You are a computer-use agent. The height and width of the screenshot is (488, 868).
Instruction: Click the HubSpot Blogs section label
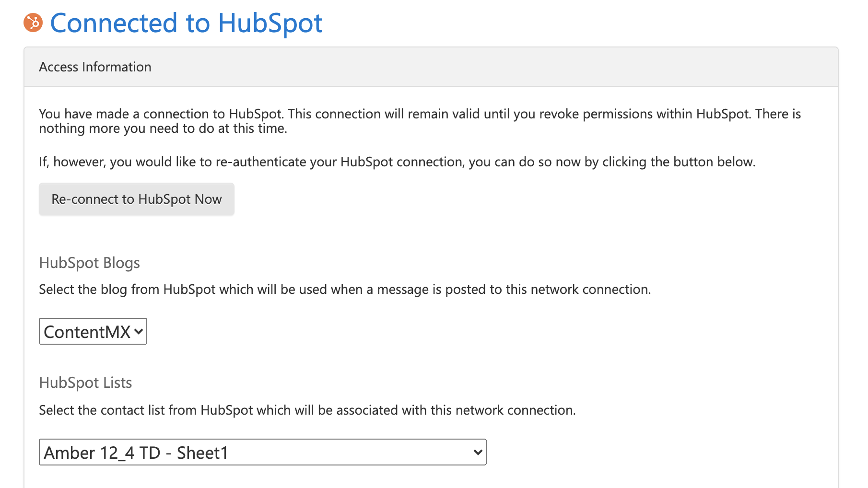point(89,263)
